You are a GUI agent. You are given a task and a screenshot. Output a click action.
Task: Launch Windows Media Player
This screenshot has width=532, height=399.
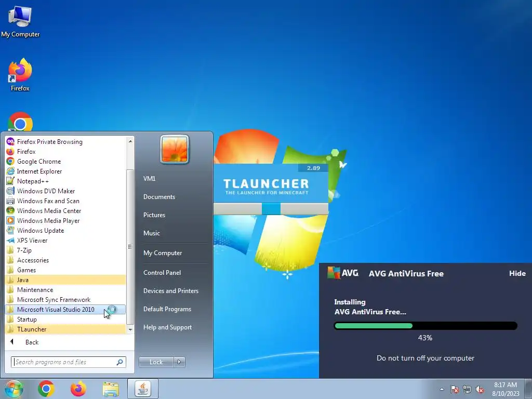[65, 220]
